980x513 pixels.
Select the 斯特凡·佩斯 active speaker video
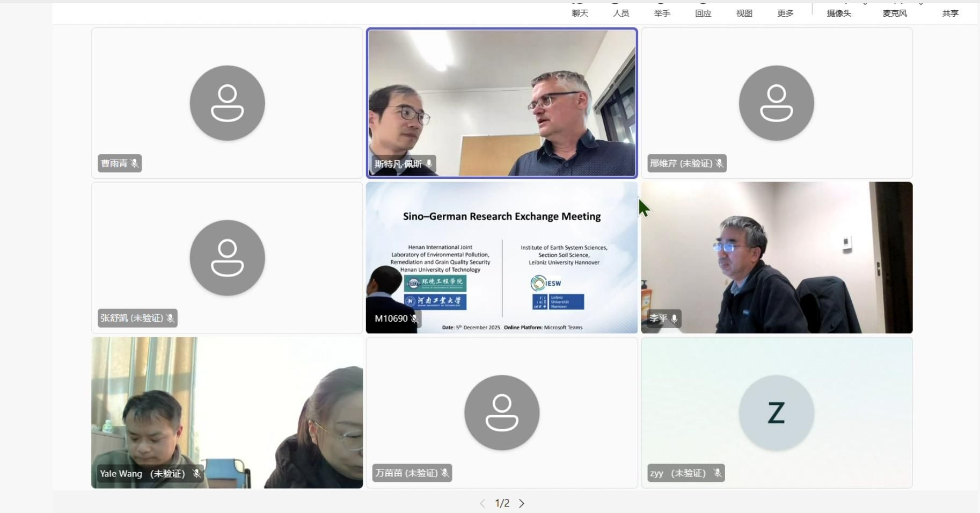pyautogui.click(x=502, y=102)
